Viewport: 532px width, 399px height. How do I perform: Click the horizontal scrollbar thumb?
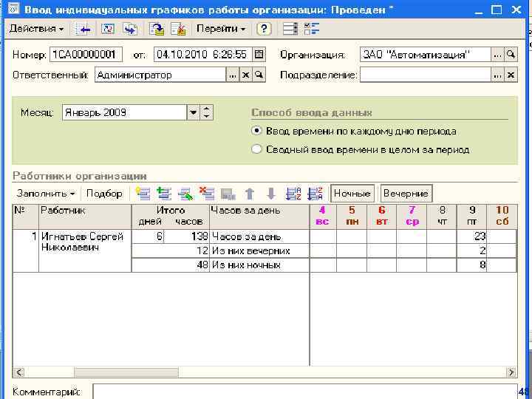coord(126,372)
